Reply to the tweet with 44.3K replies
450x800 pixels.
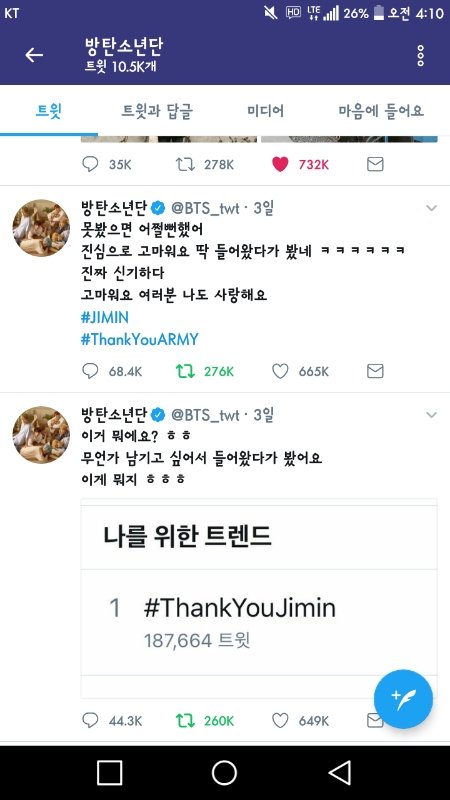click(90, 720)
